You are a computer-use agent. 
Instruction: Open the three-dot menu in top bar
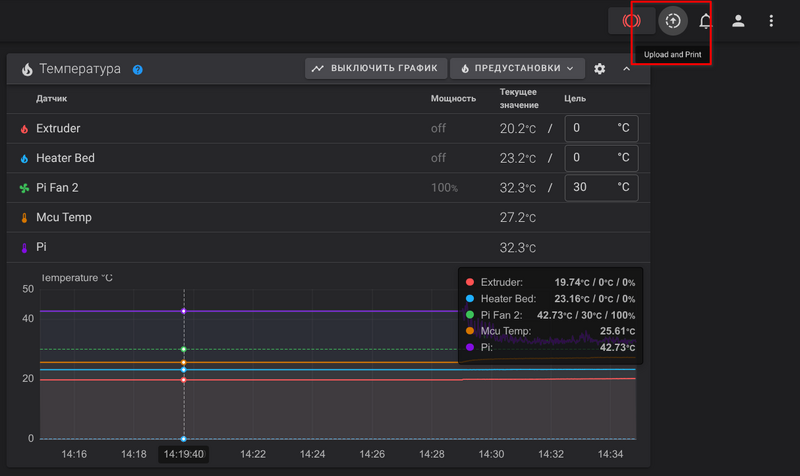(771, 20)
